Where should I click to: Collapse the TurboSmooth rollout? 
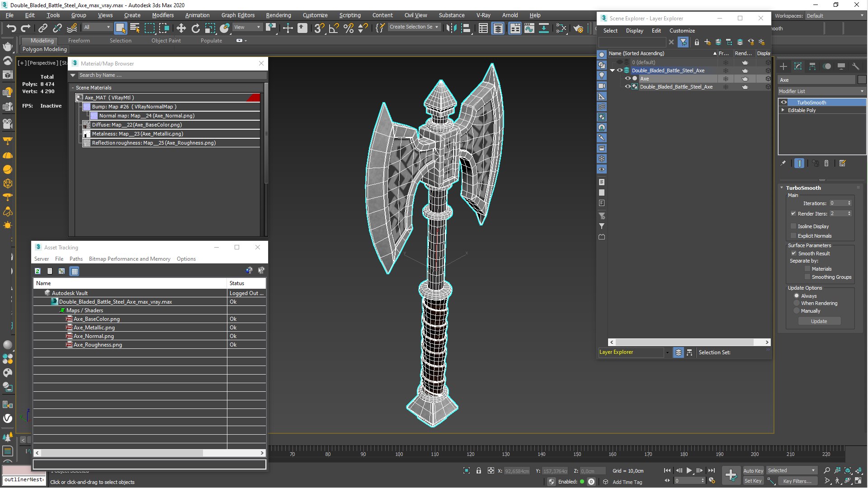click(782, 188)
